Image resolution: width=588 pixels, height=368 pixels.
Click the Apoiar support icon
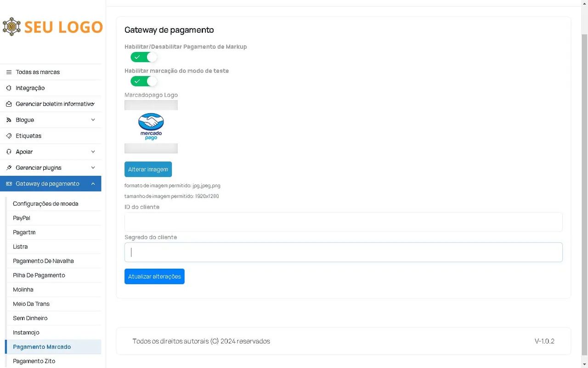(x=9, y=151)
